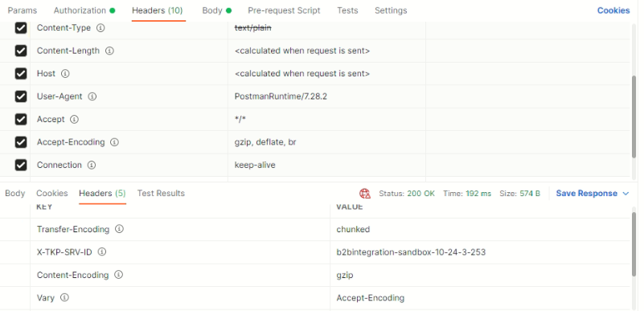
Task: Expand the Save Response dropdown arrow
Action: 626,194
